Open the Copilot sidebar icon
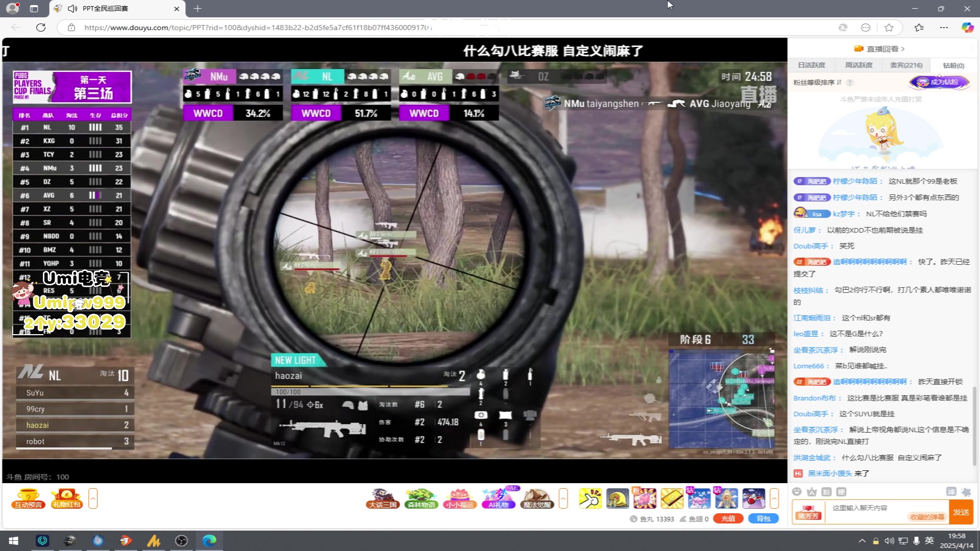Image resolution: width=980 pixels, height=551 pixels. click(x=967, y=28)
